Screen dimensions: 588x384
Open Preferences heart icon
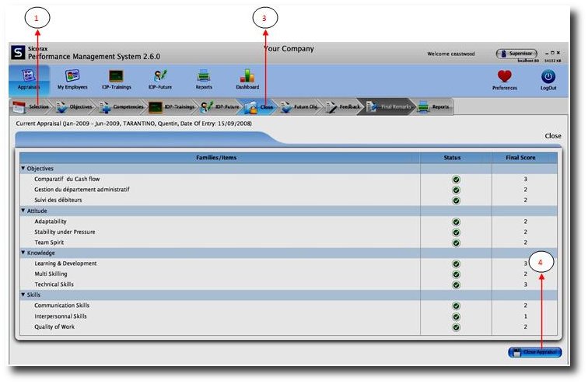point(505,79)
